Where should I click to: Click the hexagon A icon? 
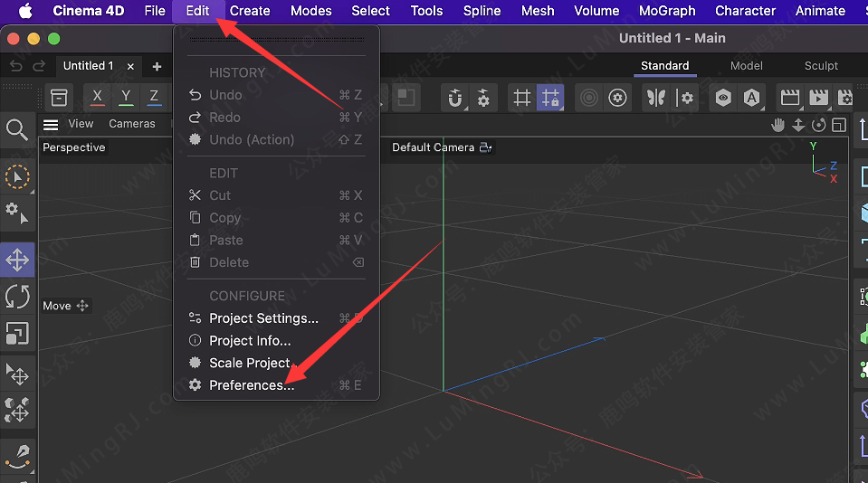click(752, 98)
